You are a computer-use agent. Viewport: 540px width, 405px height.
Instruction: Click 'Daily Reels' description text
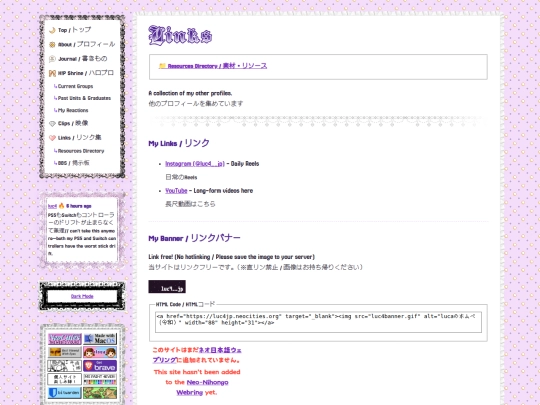pyautogui.click(x=245, y=164)
